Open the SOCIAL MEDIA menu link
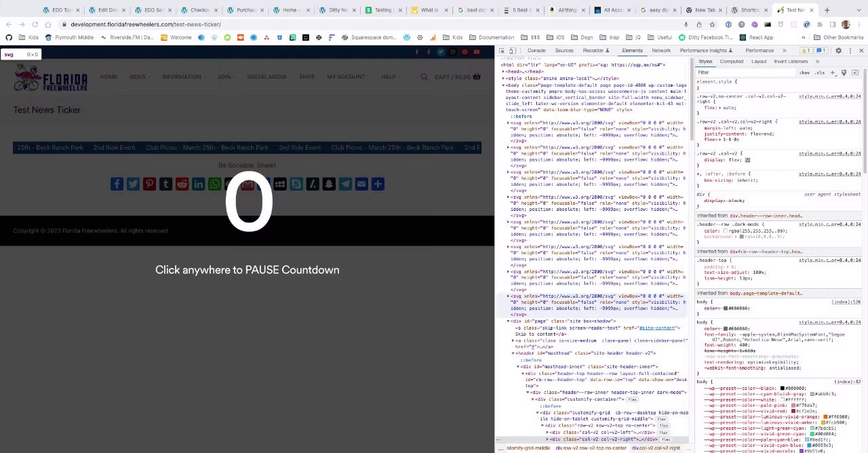The height and width of the screenshot is (453, 868). pyautogui.click(x=267, y=77)
